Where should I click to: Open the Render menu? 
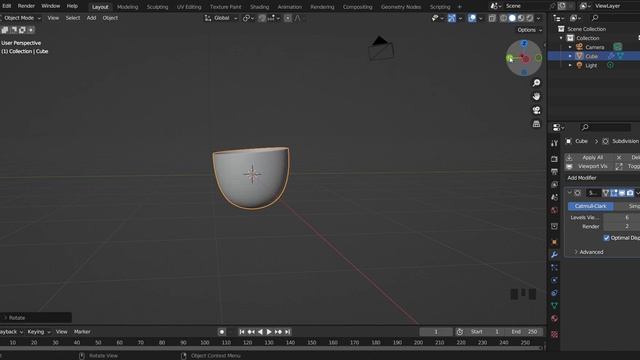click(x=26, y=6)
